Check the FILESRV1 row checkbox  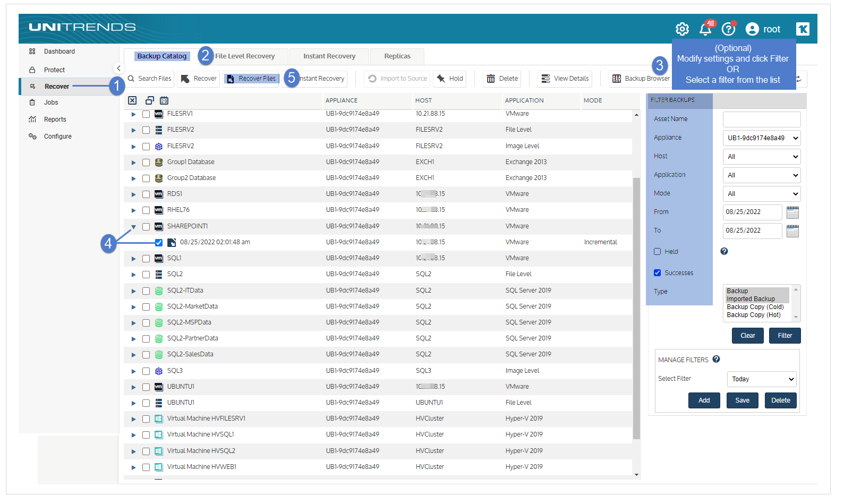click(x=146, y=114)
